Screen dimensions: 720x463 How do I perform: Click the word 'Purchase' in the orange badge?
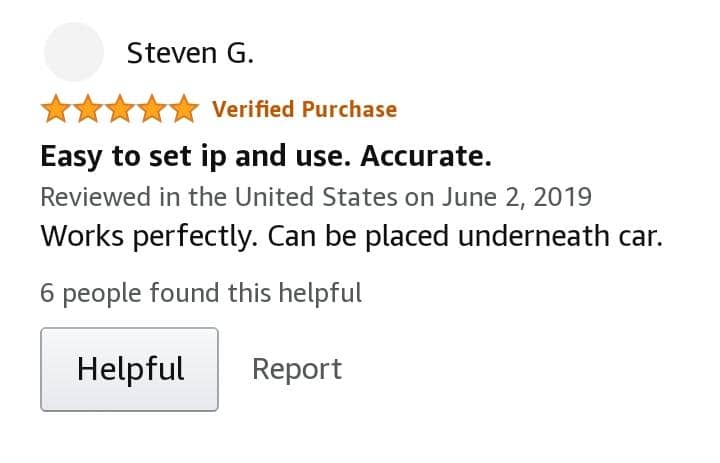point(349,109)
